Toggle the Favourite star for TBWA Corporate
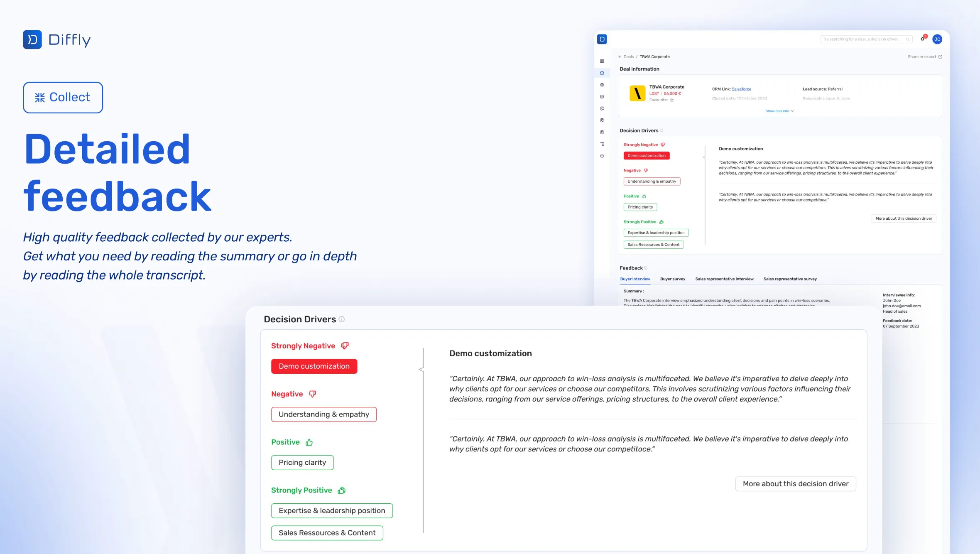 coord(672,100)
